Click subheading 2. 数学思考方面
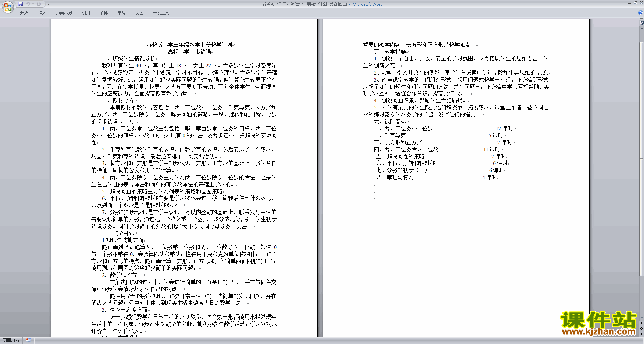Viewport: 644px width, 344px height. 122,275
